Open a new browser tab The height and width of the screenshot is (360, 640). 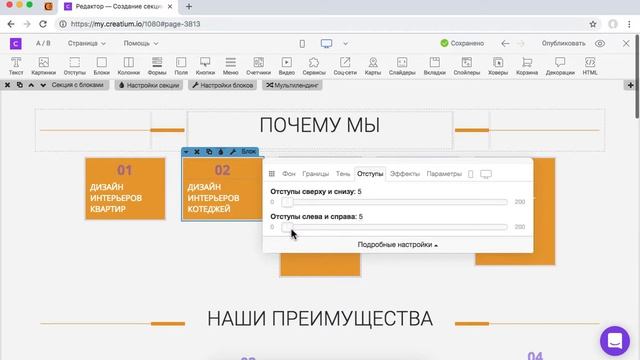(x=189, y=7)
